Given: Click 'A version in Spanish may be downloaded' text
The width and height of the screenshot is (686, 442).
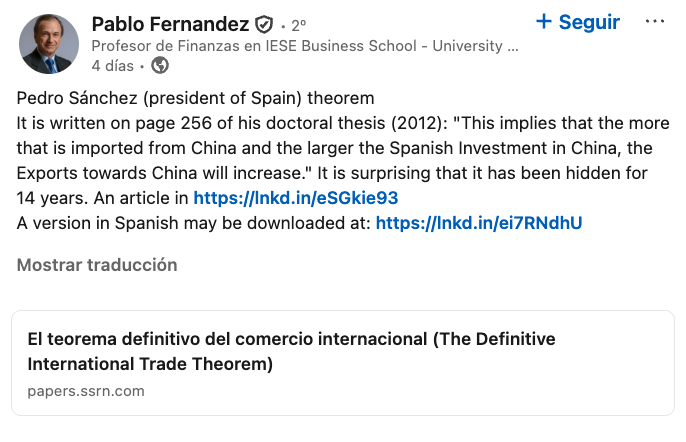Looking at the screenshot, I should (194, 222).
